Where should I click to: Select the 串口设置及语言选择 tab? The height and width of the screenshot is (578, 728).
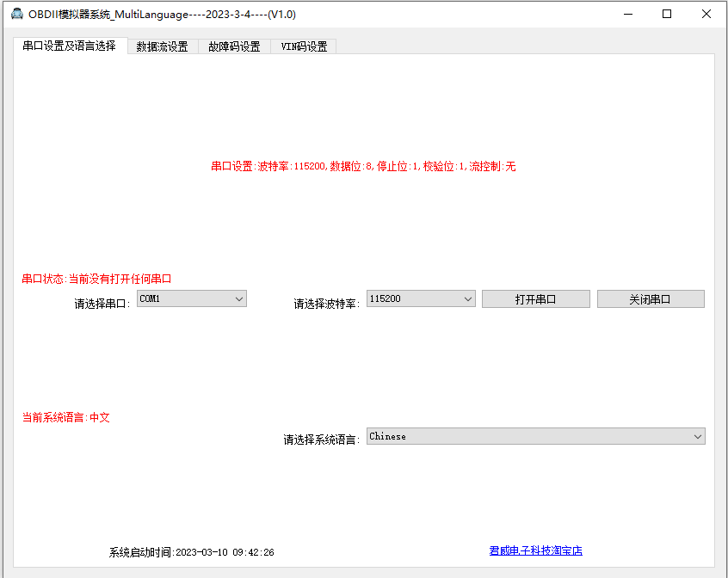(x=71, y=46)
